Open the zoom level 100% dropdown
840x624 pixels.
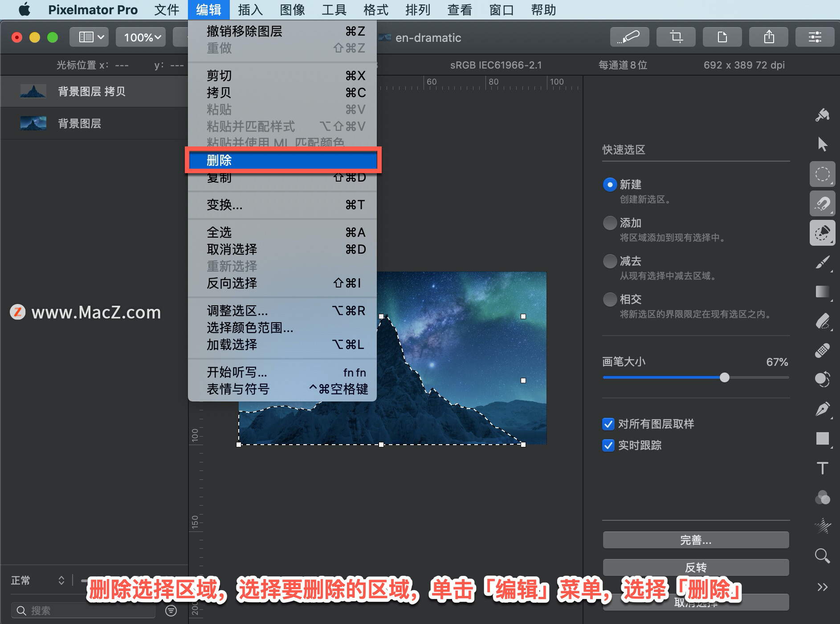click(140, 37)
